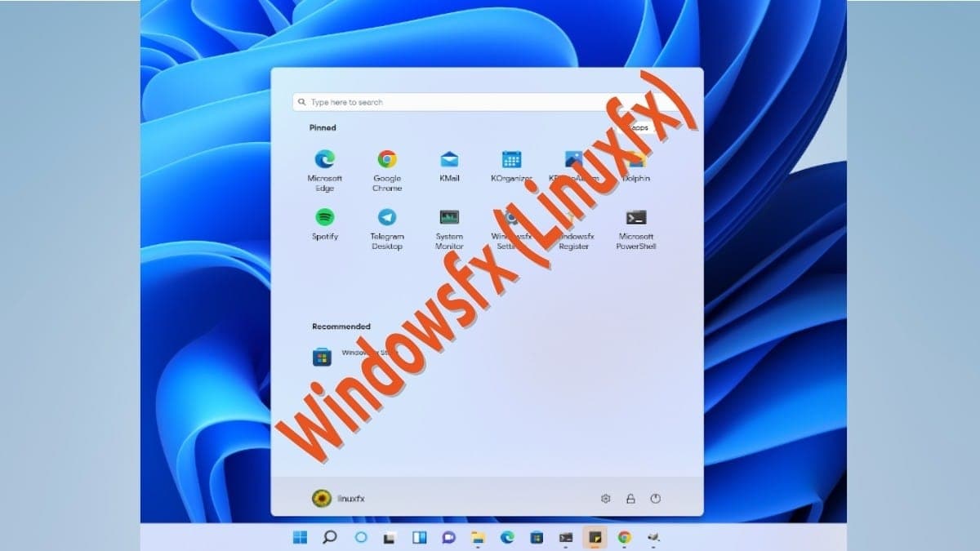Screen dimensions: 980x551
Task: Open the Dolphin file manager
Action: (x=636, y=159)
